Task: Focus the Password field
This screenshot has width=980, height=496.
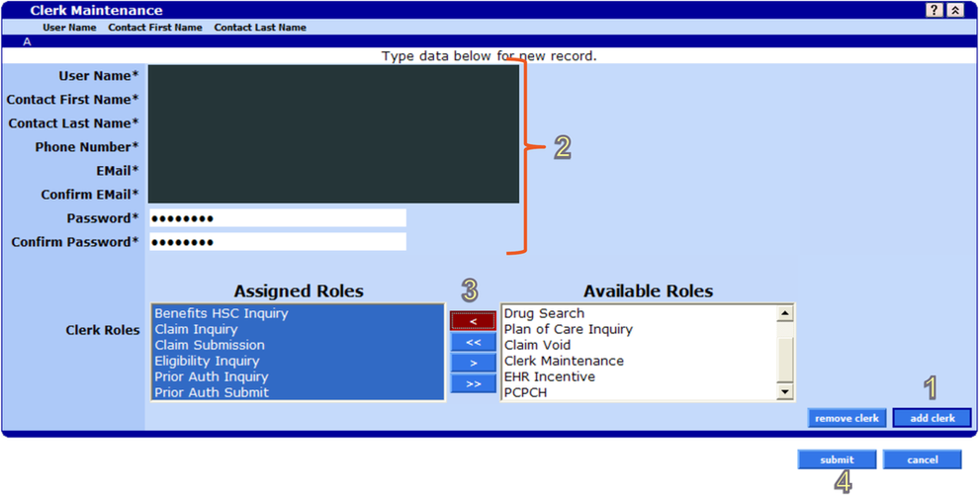Action: (278, 218)
